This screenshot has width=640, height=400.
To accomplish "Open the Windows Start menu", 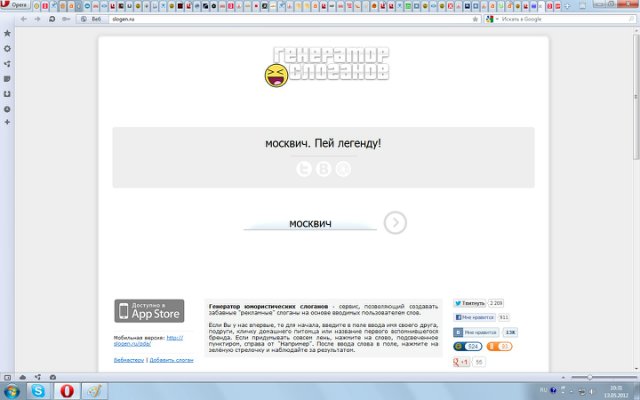I will (x=11, y=390).
